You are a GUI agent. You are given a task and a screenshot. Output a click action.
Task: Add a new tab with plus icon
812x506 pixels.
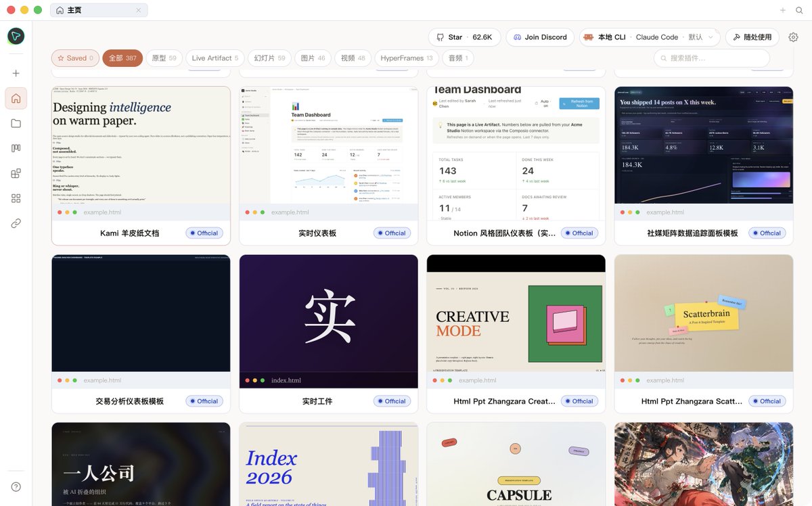tap(783, 10)
